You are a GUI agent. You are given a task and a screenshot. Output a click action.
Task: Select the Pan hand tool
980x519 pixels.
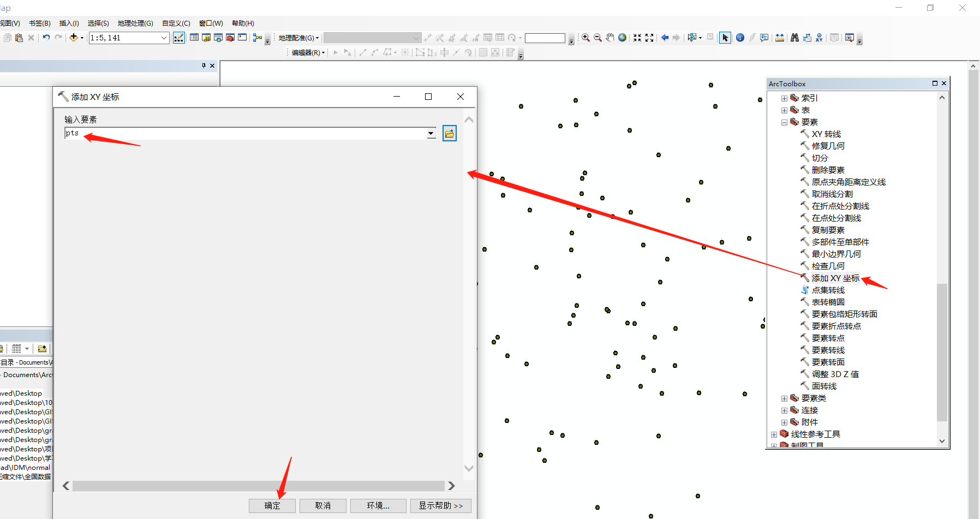click(x=610, y=38)
